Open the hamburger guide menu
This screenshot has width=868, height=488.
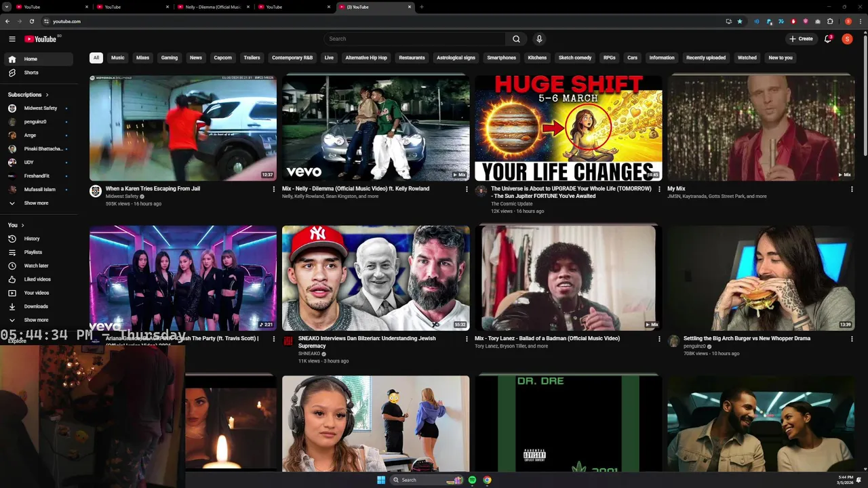click(12, 39)
